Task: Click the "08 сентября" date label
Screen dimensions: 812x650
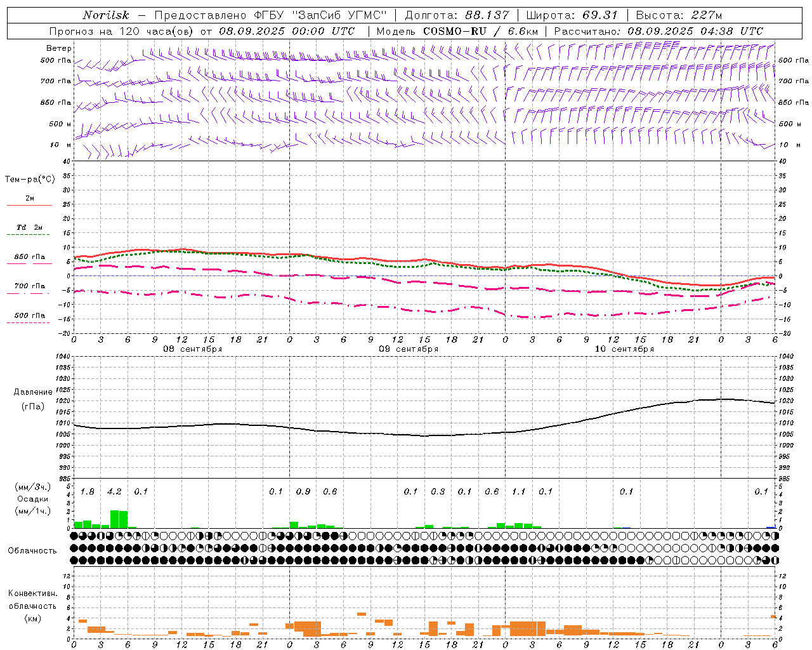Action: coord(193,349)
